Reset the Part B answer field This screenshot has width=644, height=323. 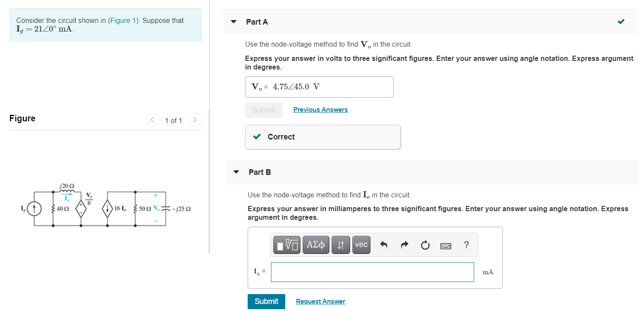click(x=425, y=245)
